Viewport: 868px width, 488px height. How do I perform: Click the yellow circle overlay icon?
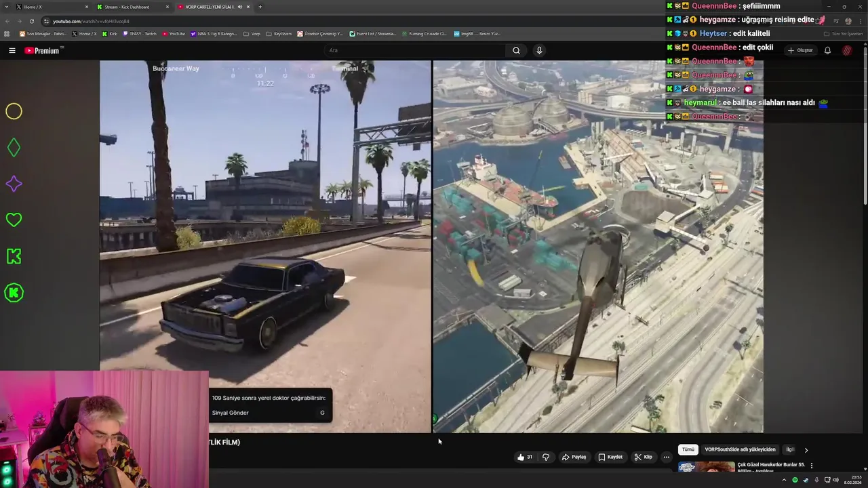[14, 111]
